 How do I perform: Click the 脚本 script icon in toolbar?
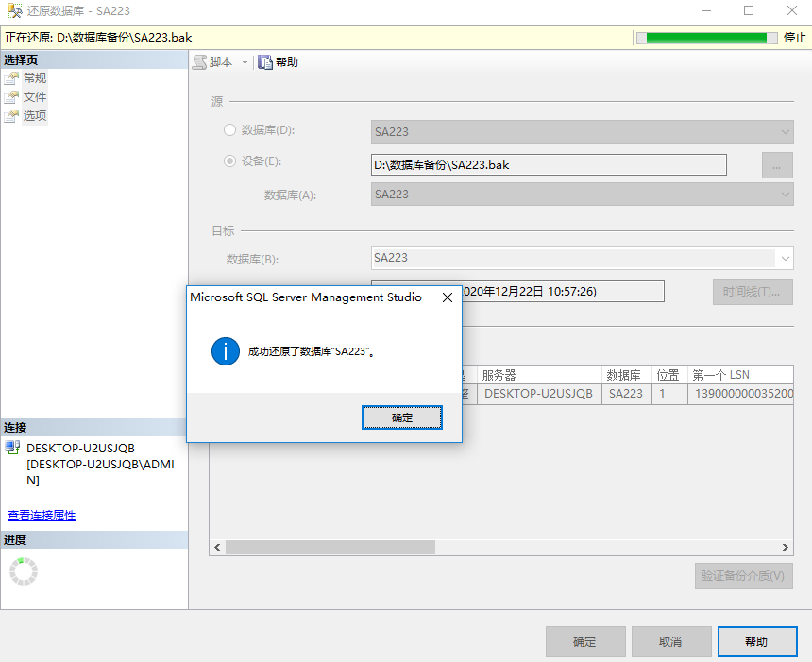(200, 62)
